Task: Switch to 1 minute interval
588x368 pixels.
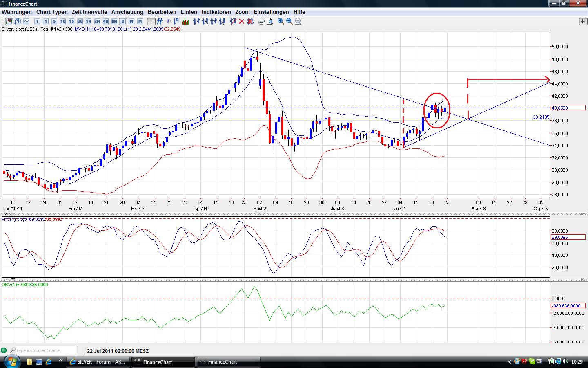Action: pyautogui.click(x=46, y=21)
